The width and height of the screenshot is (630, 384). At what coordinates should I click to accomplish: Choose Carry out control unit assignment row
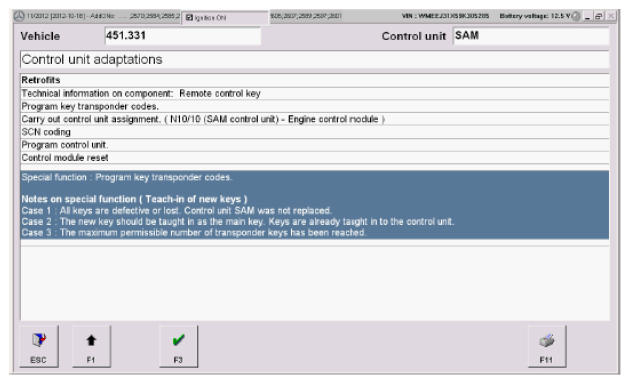coord(315,119)
